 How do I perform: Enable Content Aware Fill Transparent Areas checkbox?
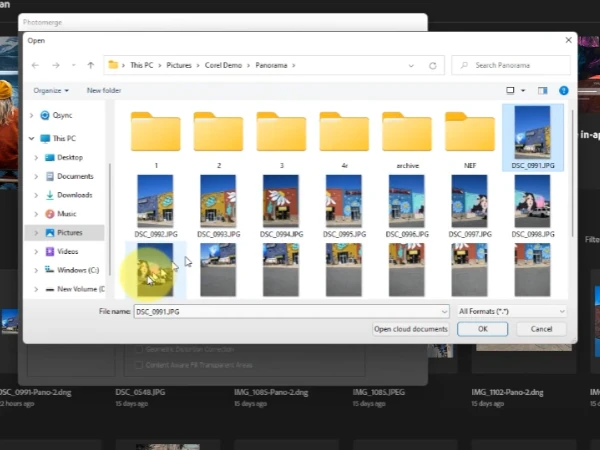pyautogui.click(x=139, y=365)
